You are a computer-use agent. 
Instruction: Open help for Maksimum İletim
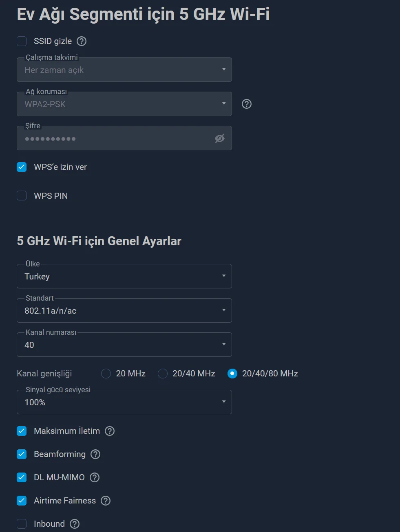click(x=110, y=431)
